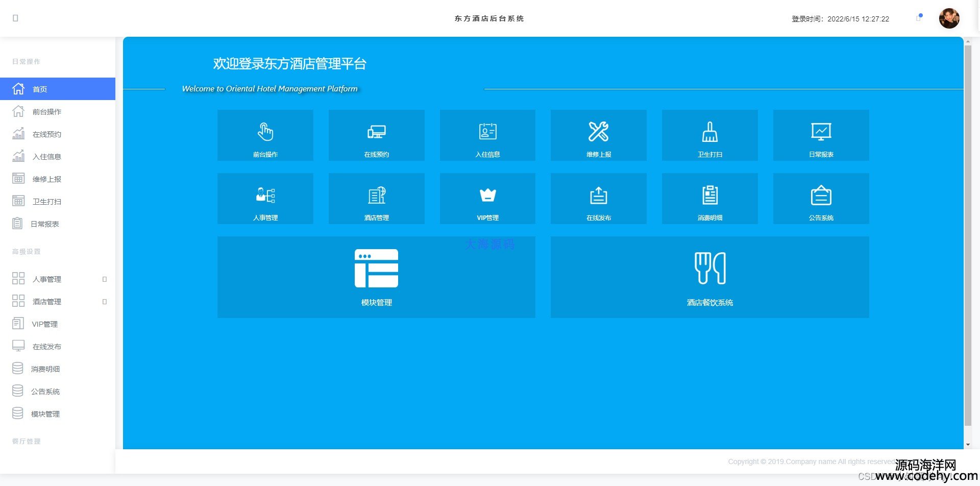
Task: Click the 酒店餐饮系统 fork and knife icon
Action: coord(709,268)
